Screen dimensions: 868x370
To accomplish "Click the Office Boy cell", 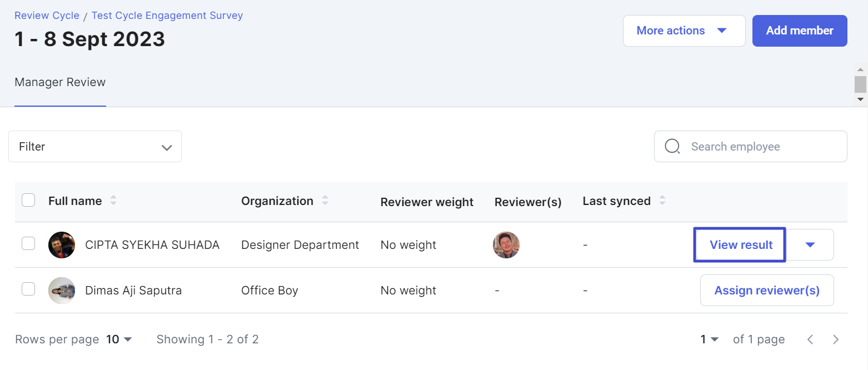I will [270, 291].
